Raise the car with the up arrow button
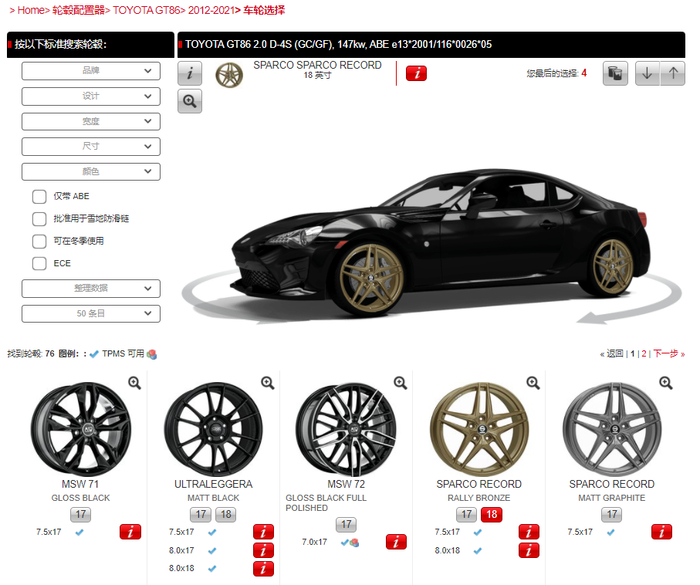Viewport: 700px width, 585px height. pos(673,73)
